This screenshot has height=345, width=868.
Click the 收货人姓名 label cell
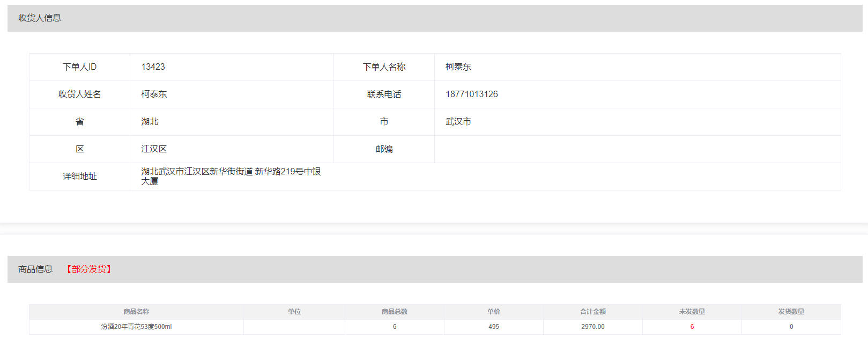(79, 94)
